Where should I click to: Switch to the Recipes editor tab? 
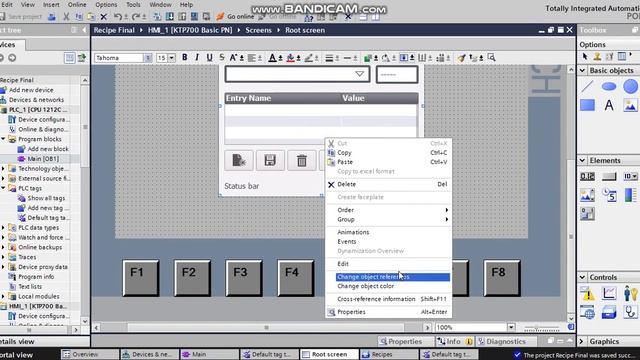coord(389,354)
